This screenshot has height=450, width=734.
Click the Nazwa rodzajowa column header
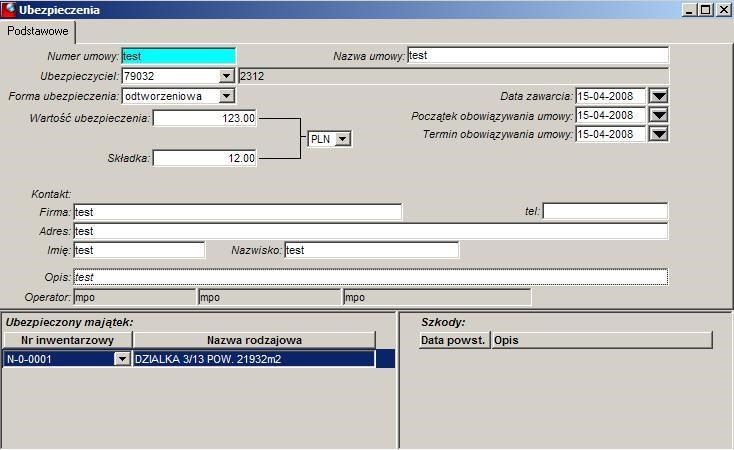254,340
